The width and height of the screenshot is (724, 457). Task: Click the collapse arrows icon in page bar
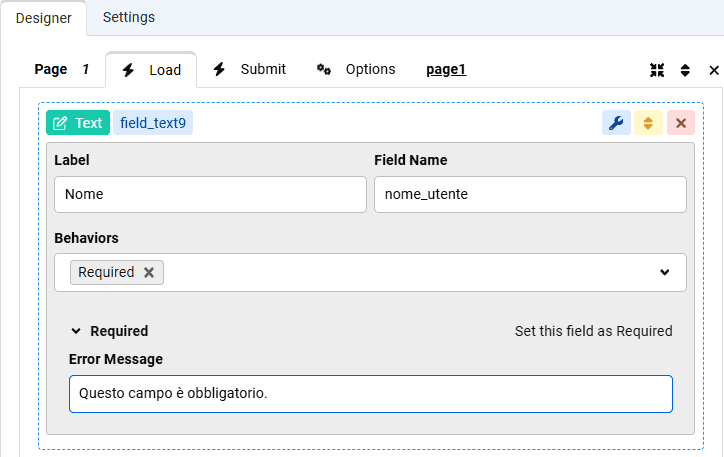[657, 70]
